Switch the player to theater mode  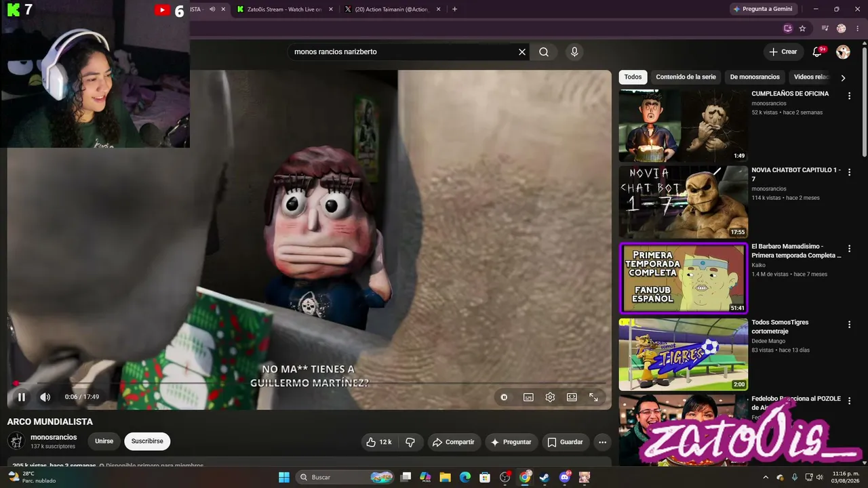click(572, 397)
